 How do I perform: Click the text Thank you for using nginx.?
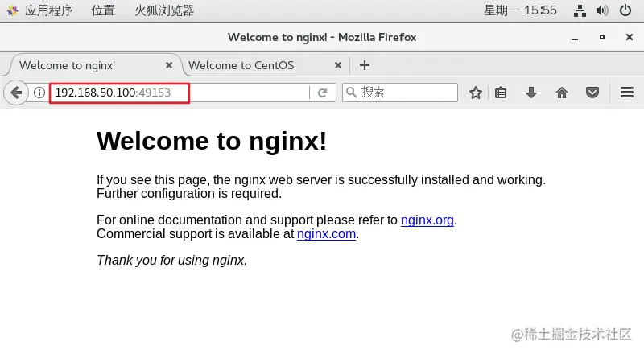171,261
